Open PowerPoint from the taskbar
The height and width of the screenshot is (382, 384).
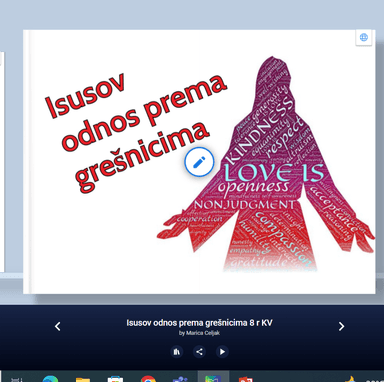(246, 379)
